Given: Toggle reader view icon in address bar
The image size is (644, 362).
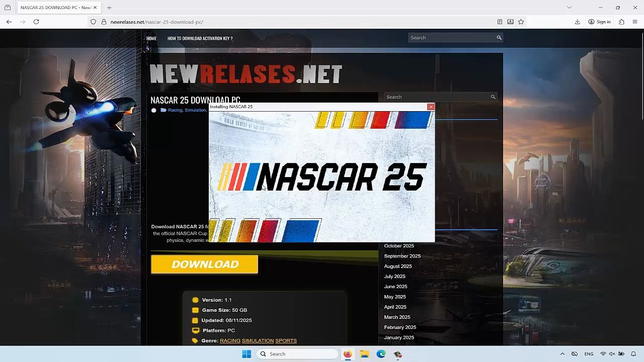Looking at the screenshot, I should [500, 22].
